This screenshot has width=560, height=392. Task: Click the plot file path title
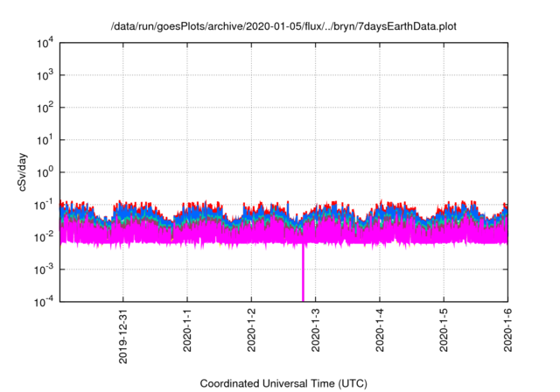(283, 27)
